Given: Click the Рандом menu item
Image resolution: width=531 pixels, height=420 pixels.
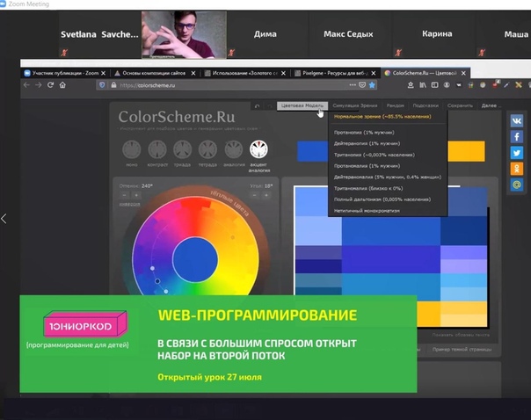Looking at the screenshot, I should coord(396,105).
